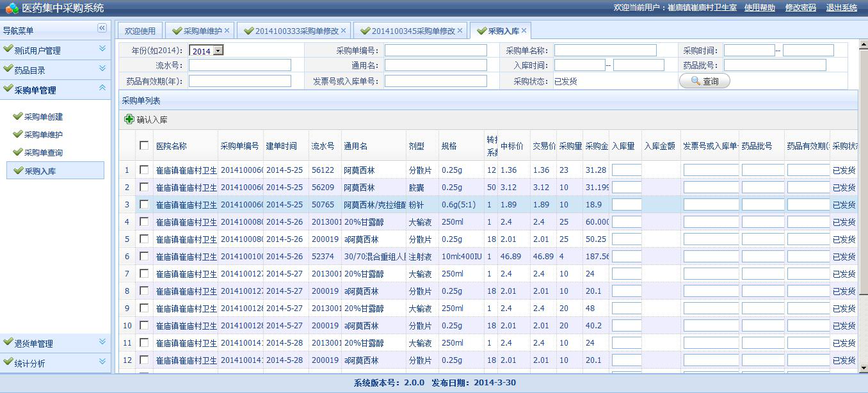The height and width of the screenshot is (393, 868).
Task: Expand the 退货单管理 menu section
Action: pos(56,343)
